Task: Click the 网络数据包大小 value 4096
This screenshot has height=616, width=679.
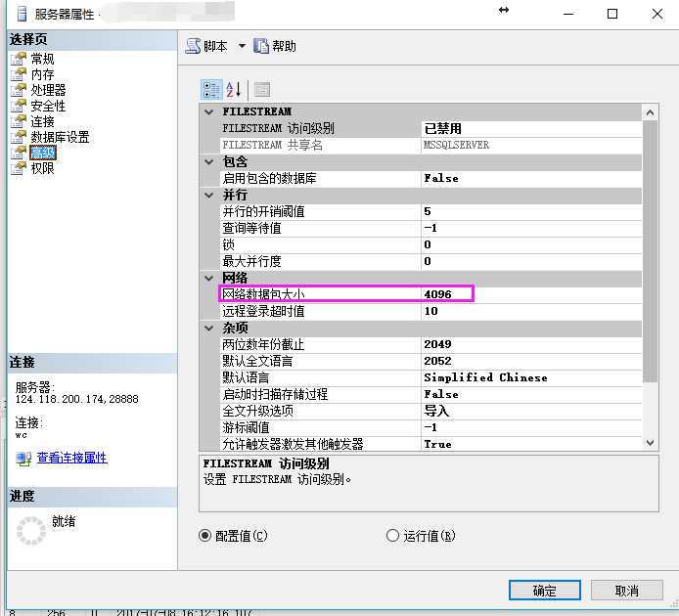Action: click(x=437, y=294)
